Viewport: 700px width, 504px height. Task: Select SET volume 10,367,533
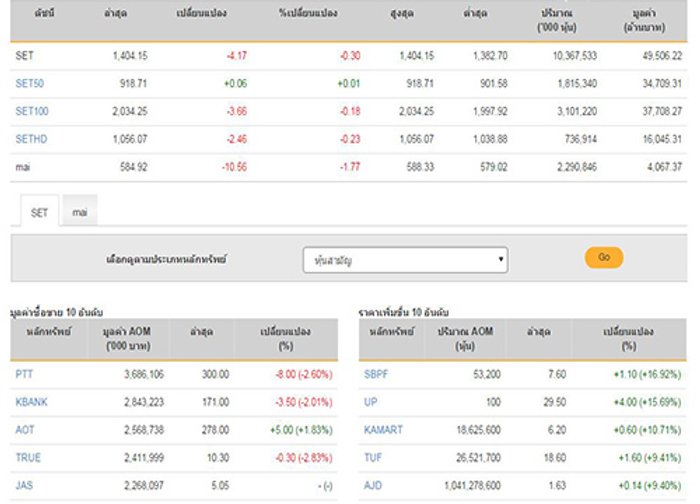(x=575, y=56)
